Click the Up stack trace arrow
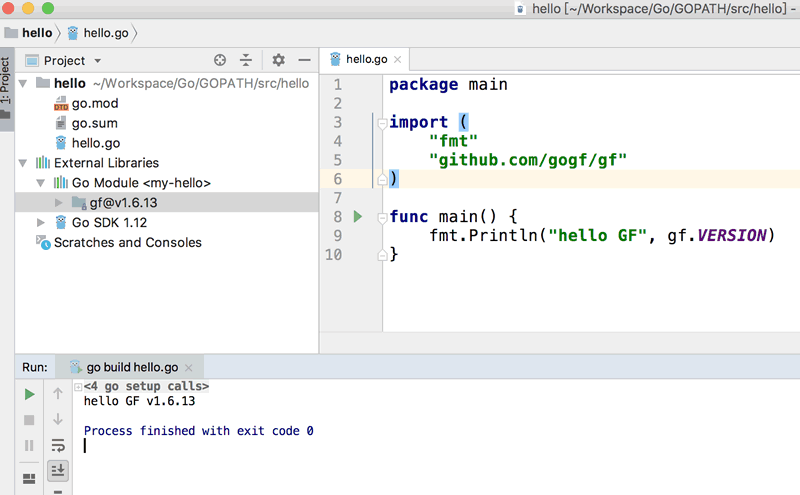This screenshot has height=495, width=800. tap(58, 394)
